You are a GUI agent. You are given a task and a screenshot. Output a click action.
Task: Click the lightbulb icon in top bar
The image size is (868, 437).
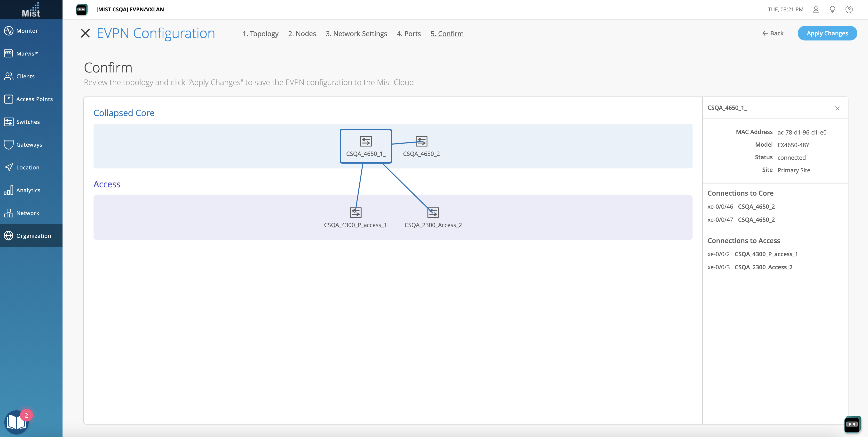click(x=832, y=9)
